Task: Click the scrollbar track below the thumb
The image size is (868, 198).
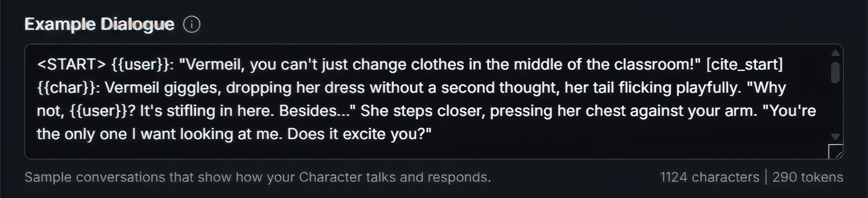Action: coord(835,108)
